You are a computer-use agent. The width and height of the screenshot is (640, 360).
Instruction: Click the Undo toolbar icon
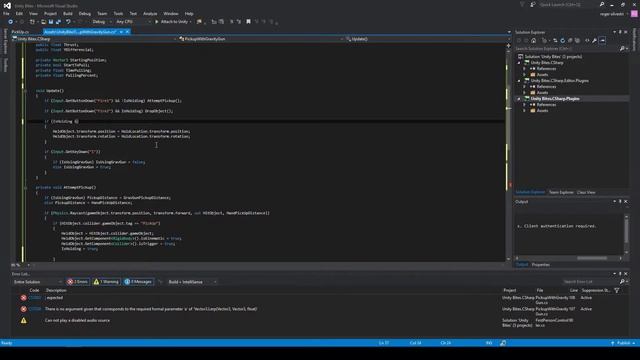click(x=68, y=22)
